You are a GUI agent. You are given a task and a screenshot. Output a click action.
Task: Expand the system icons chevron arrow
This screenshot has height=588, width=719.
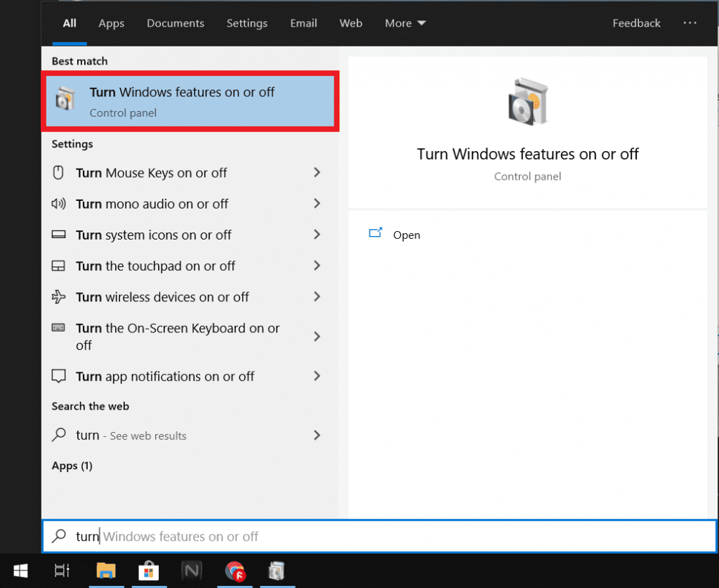(x=317, y=235)
